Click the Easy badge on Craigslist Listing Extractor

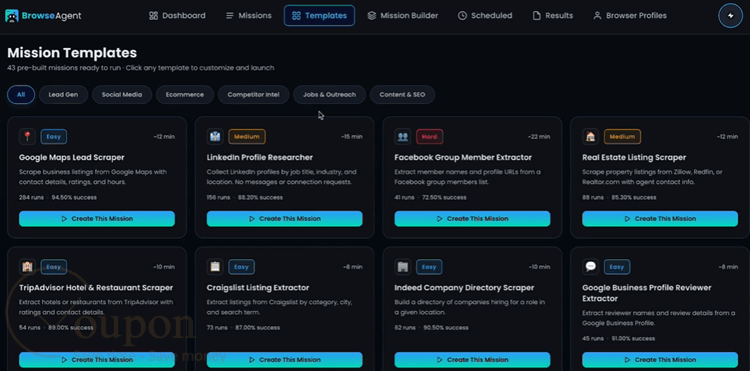click(x=242, y=267)
